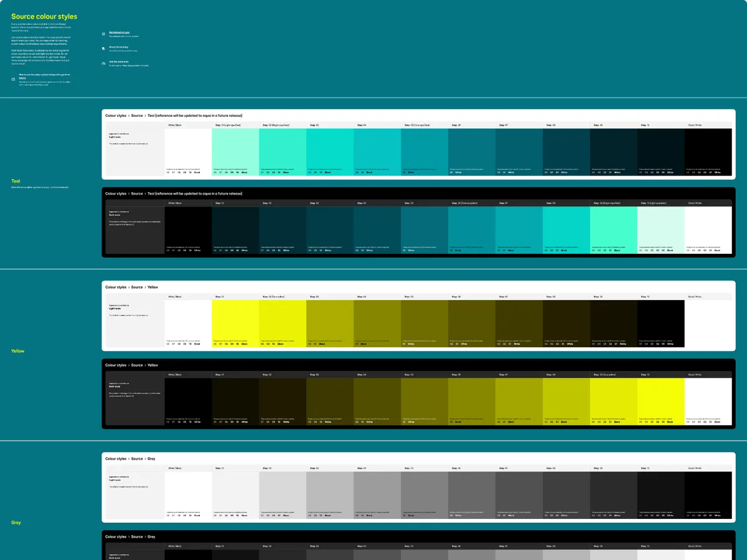Open the Ask the community link
This screenshot has height=560, width=747.
(120, 62)
